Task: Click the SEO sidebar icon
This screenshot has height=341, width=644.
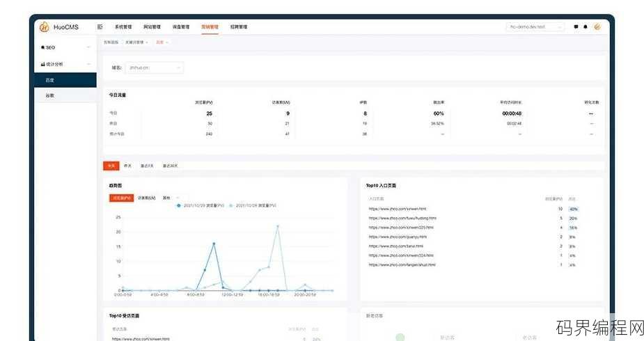Action: 42,47
